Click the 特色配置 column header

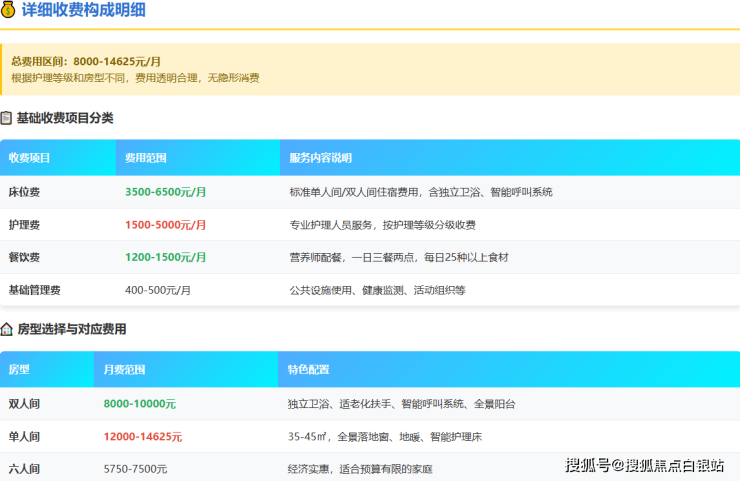click(308, 370)
